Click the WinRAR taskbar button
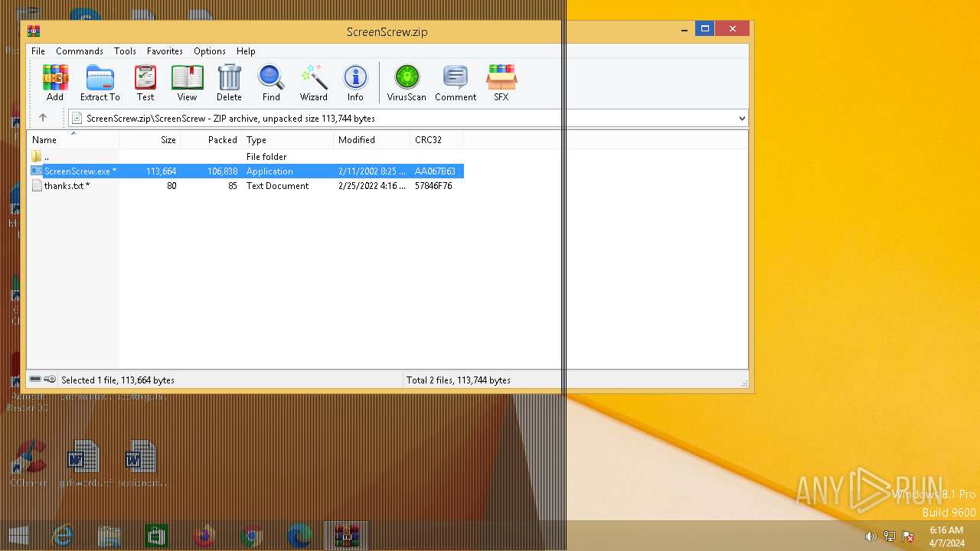Screen dimensions: 980x551 [347, 536]
